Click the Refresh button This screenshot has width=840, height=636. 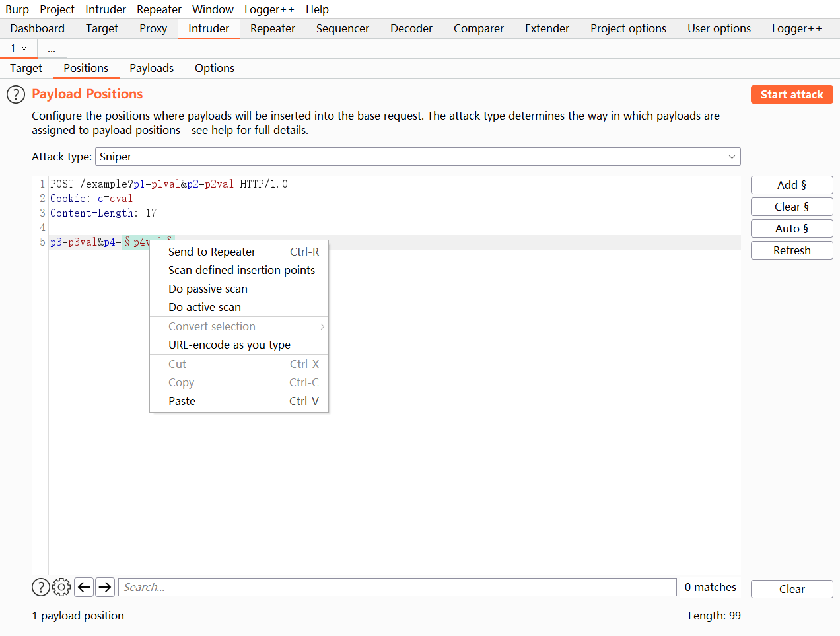pyautogui.click(x=792, y=250)
